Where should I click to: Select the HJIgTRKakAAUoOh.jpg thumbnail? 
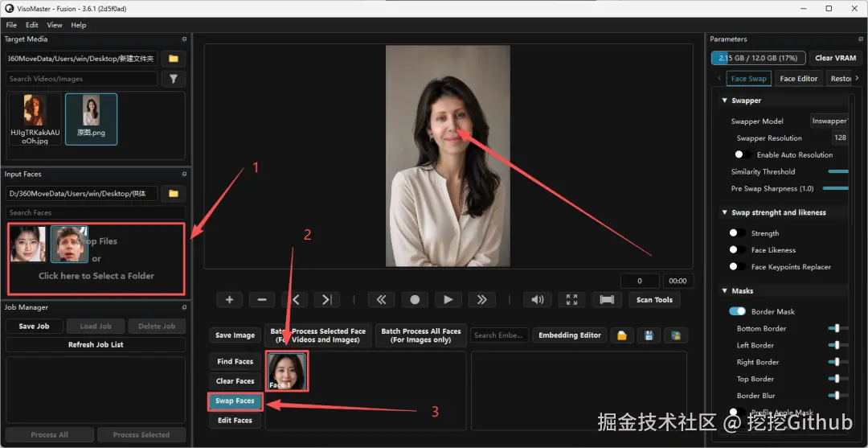(x=35, y=119)
